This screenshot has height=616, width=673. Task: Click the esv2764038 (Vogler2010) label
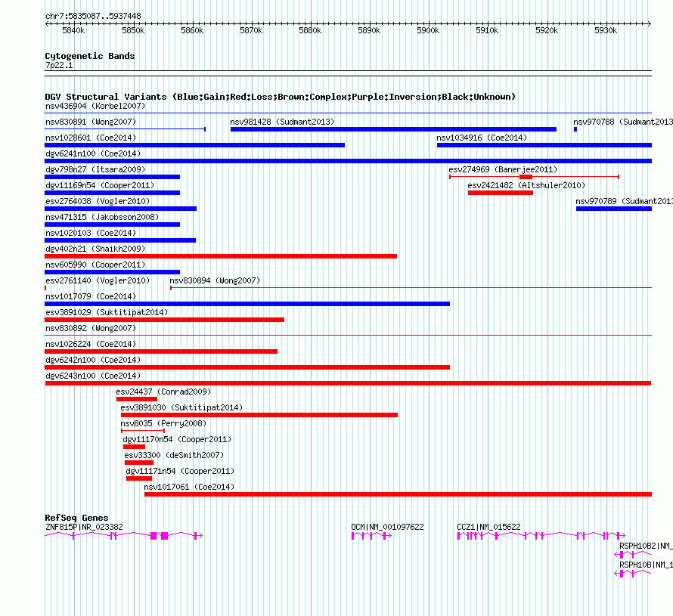(x=98, y=201)
